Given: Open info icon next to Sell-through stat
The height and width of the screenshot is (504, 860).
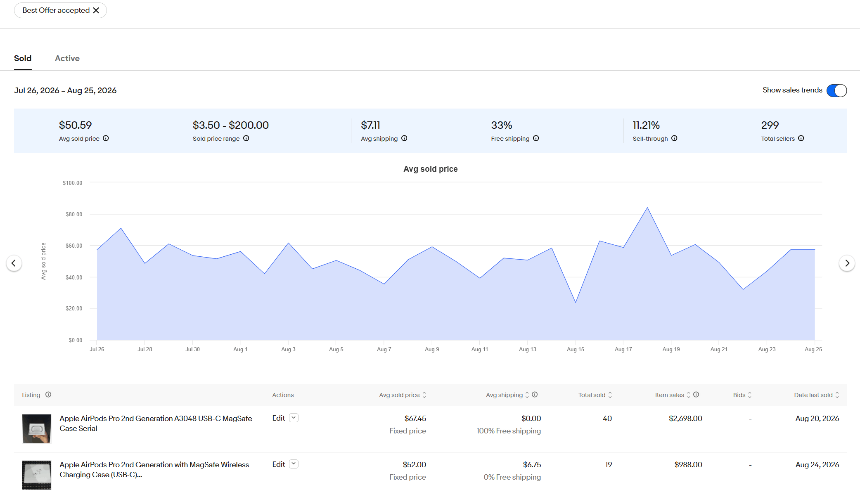Looking at the screenshot, I should coord(674,138).
